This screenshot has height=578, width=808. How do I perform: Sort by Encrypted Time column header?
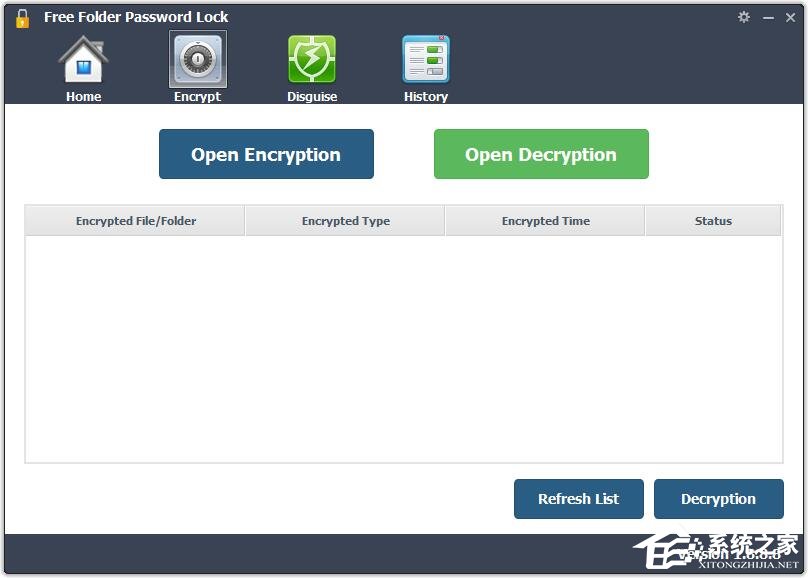click(545, 220)
